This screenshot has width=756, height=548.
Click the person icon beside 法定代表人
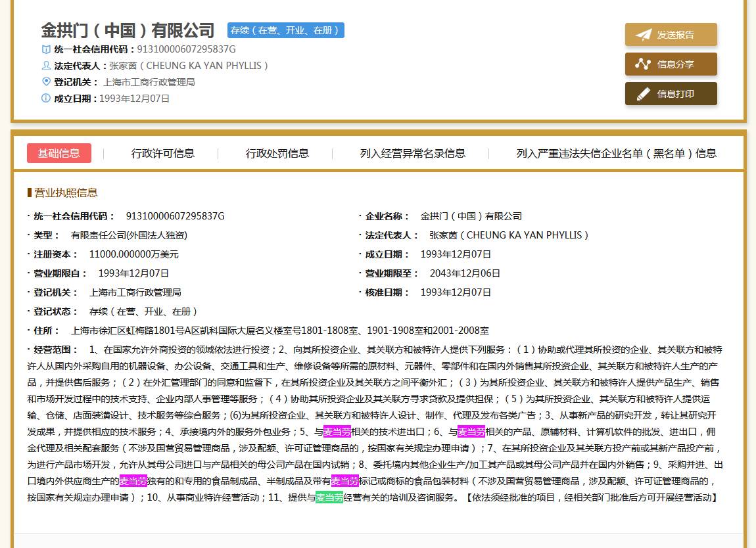pos(45,65)
